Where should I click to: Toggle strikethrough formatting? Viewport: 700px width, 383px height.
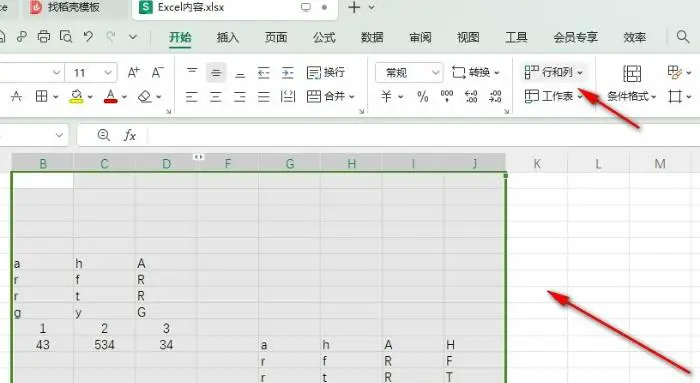pyautogui.click(x=17, y=96)
